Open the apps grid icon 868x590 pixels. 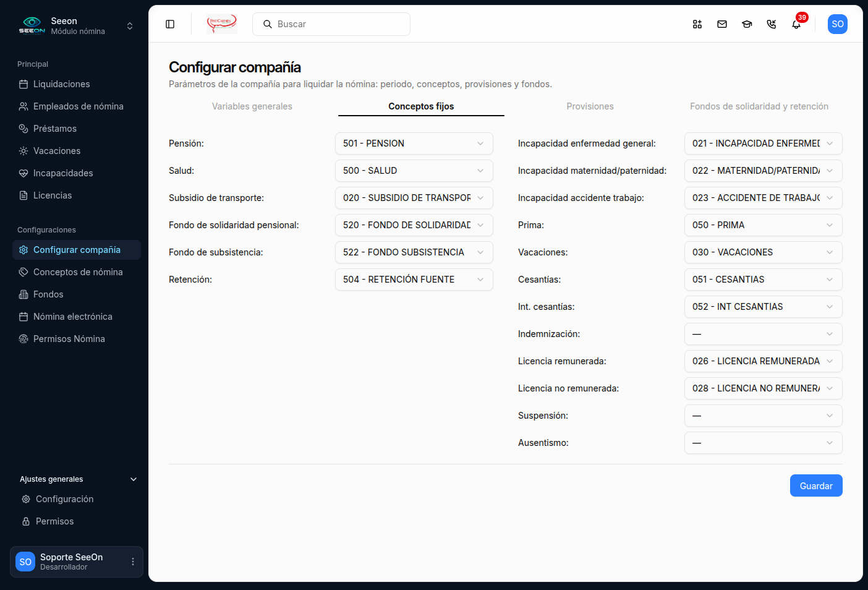tap(697, 24)
